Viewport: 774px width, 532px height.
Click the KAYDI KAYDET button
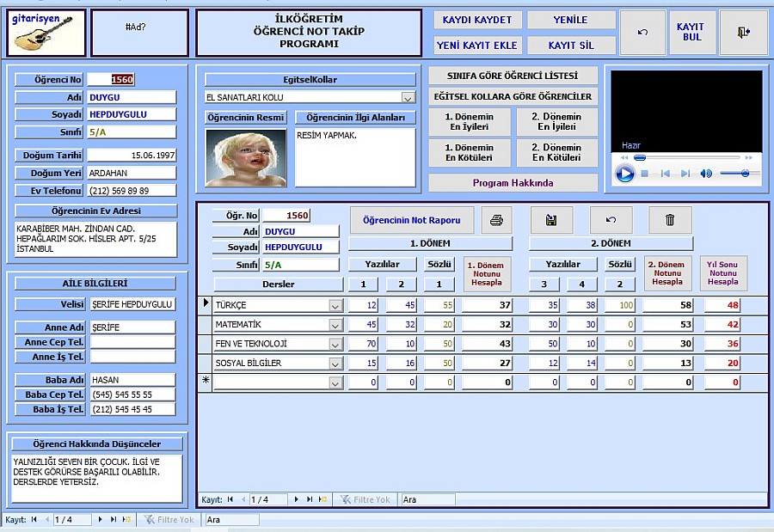476,20
